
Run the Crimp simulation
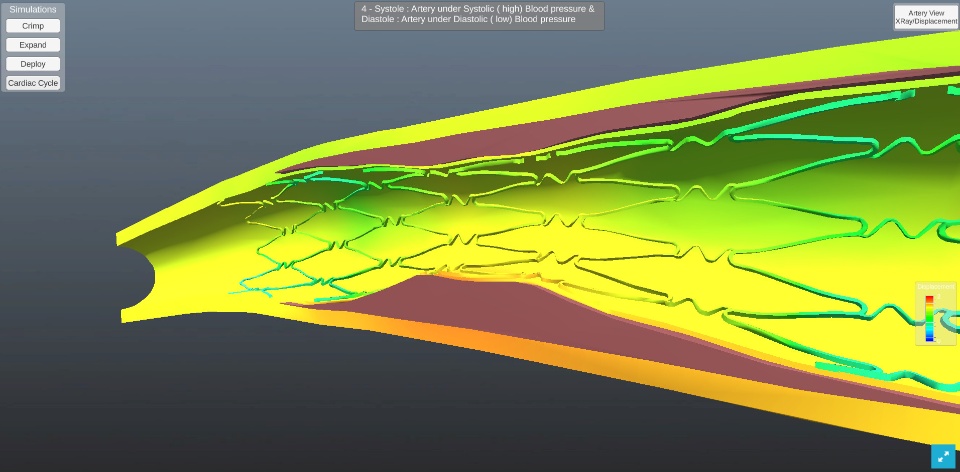pos(33,26)
